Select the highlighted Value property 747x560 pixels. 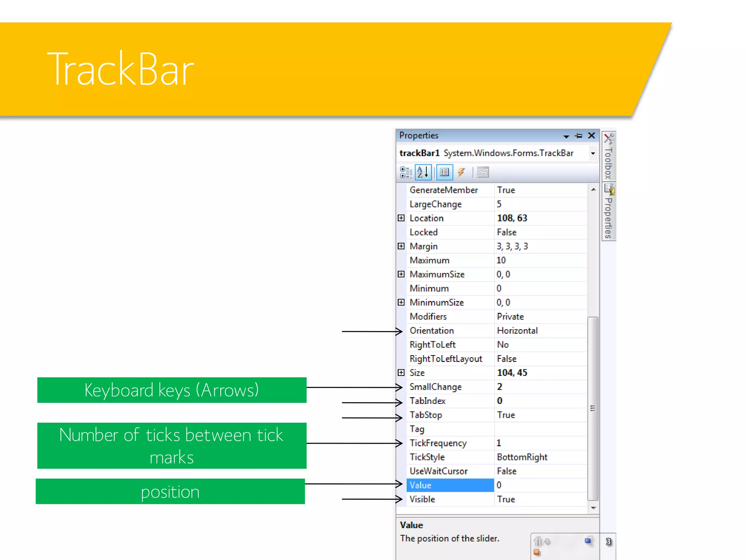[x=450, y=485]
